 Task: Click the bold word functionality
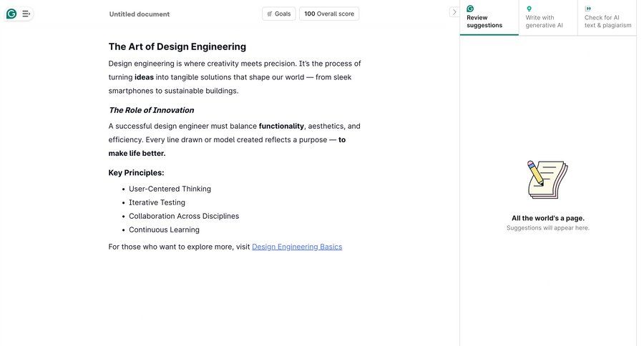(281, 126)
